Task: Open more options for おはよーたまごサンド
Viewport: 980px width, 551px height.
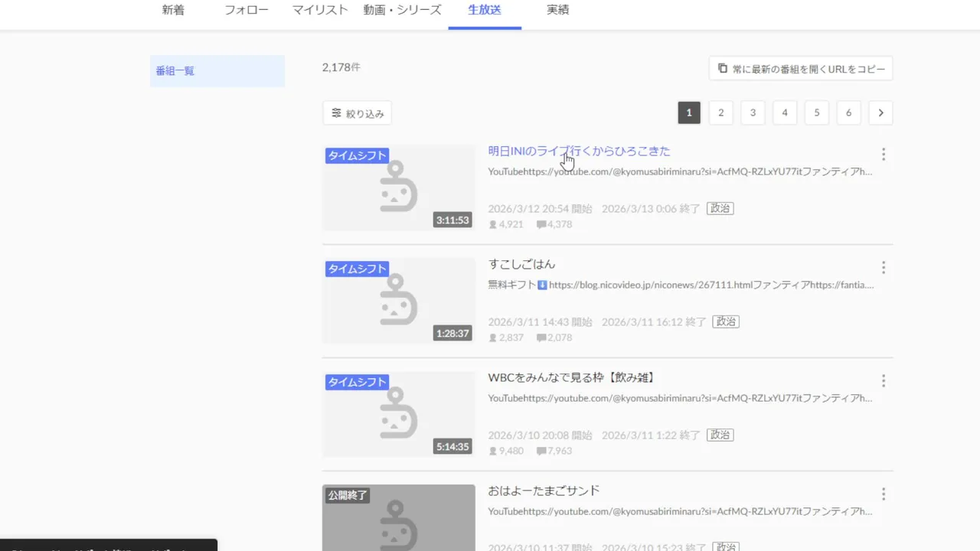Action: [884, 494]
